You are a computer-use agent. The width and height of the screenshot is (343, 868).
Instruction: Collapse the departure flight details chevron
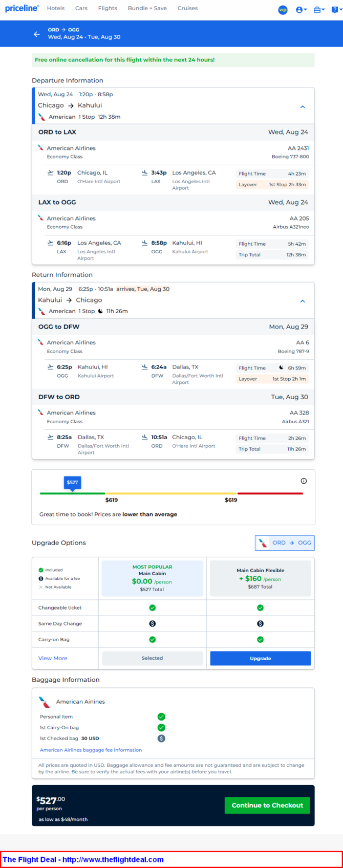[x=303, y=107]
